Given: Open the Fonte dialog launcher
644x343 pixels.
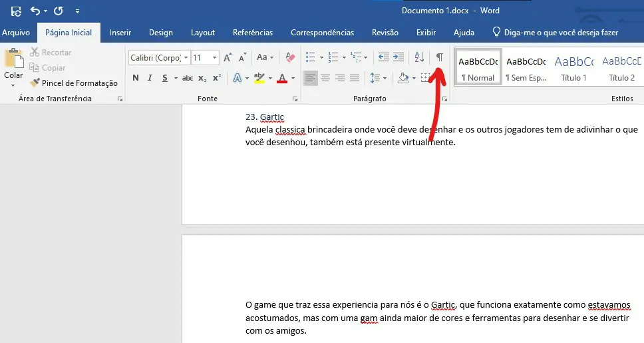Looking at the screenshot, I should (295, 99).
